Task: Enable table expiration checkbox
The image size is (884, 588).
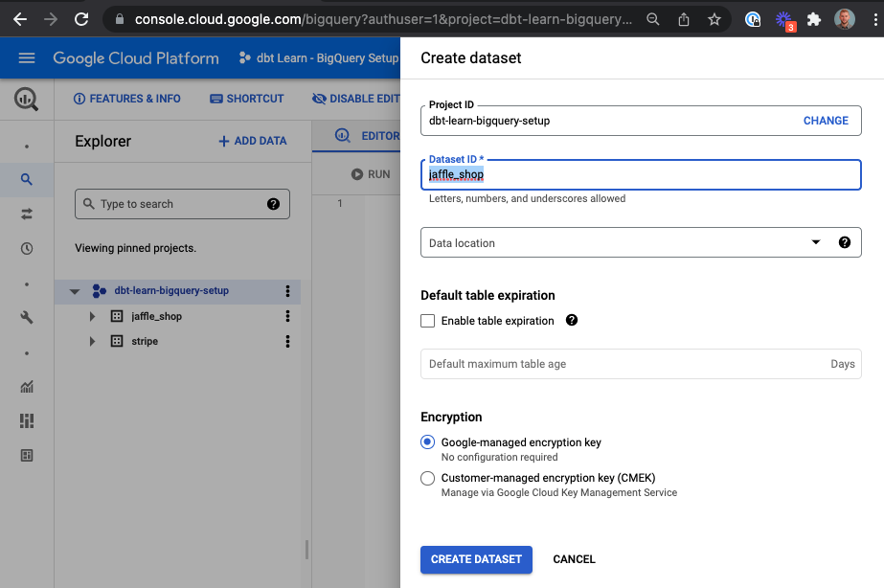Action: 427,321
